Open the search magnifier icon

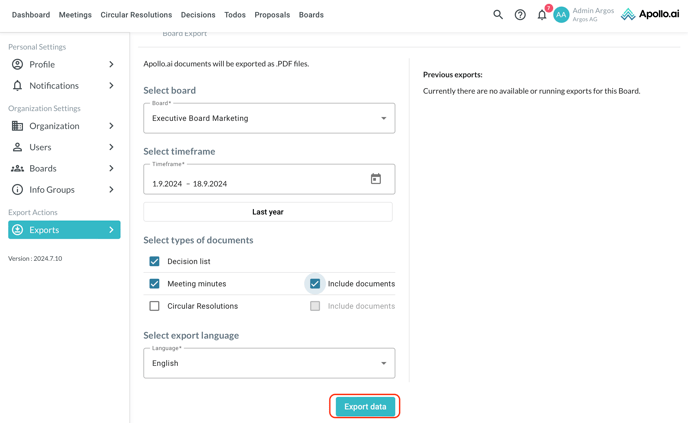[498, 15]
